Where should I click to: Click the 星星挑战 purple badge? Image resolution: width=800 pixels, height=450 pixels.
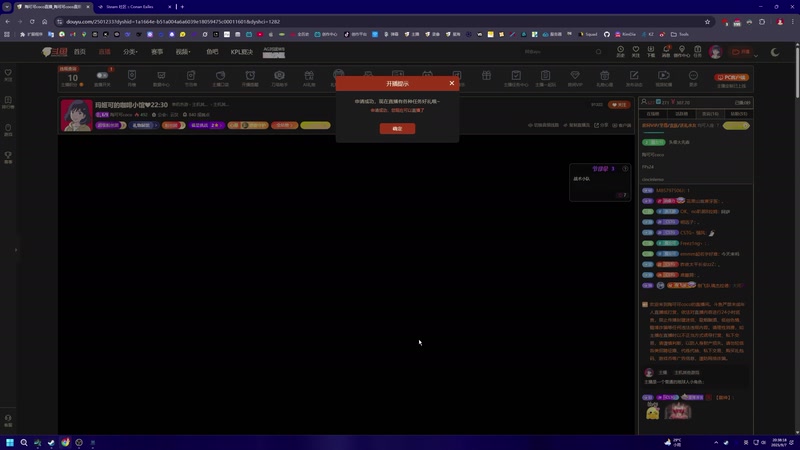click(206, 125)
